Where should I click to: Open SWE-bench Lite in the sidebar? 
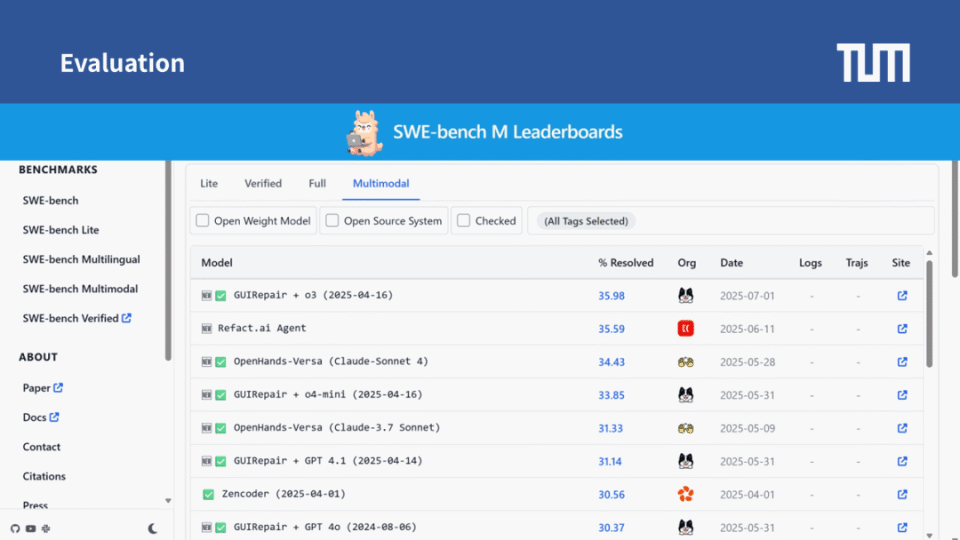[x=61, y=230]
